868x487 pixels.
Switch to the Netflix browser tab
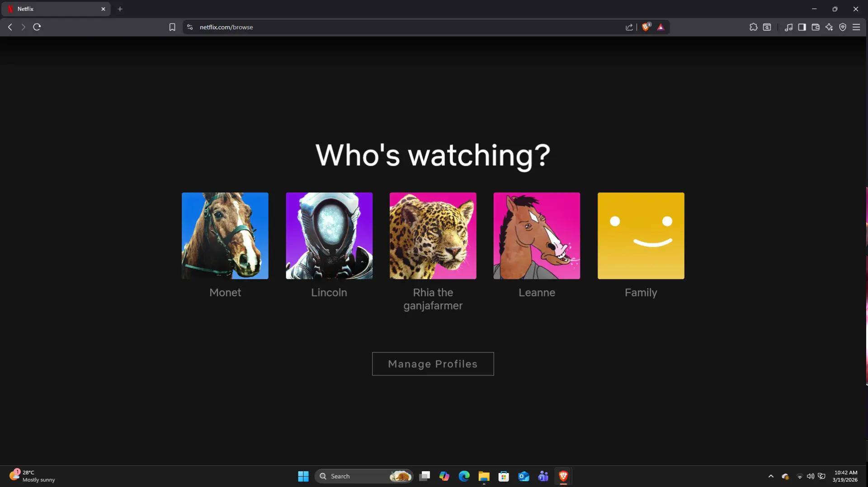pyautogui.click(x=57, y=9)
